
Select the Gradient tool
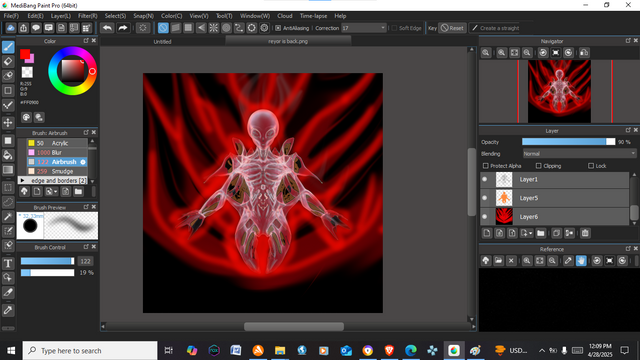(8, 170)
